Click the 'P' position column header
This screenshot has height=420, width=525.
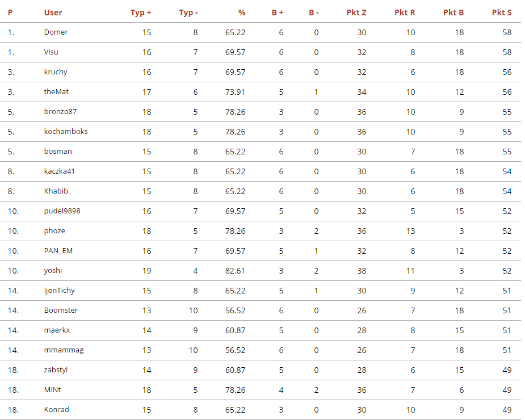click(x=10, y=12)
